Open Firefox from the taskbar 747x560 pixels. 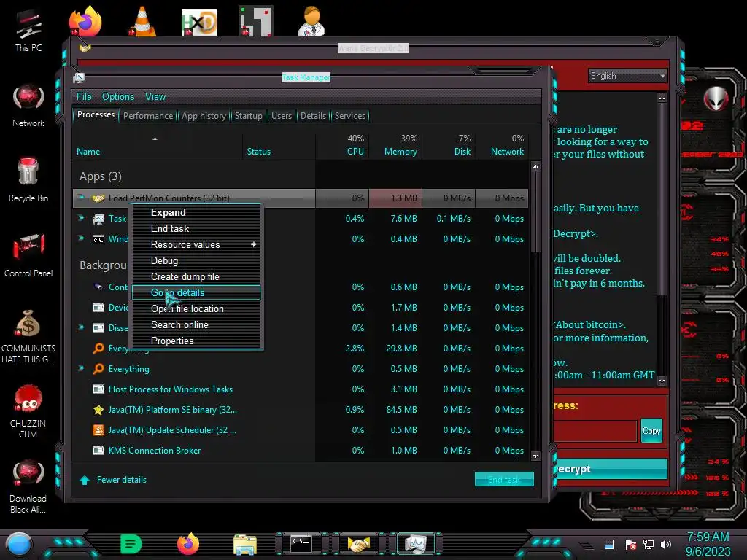188,544
